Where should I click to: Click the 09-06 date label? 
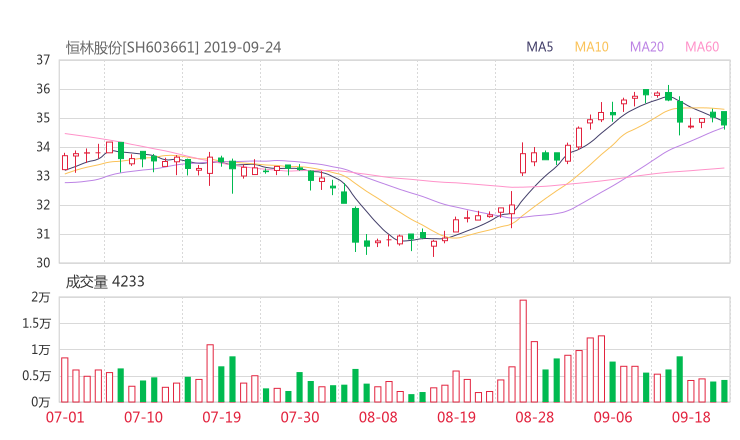(613, 417)
